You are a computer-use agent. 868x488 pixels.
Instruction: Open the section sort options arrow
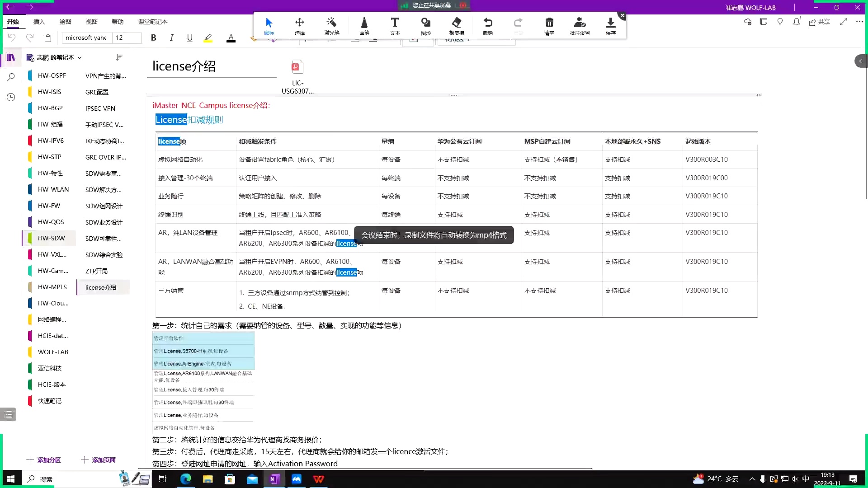[x=119, y=57]
